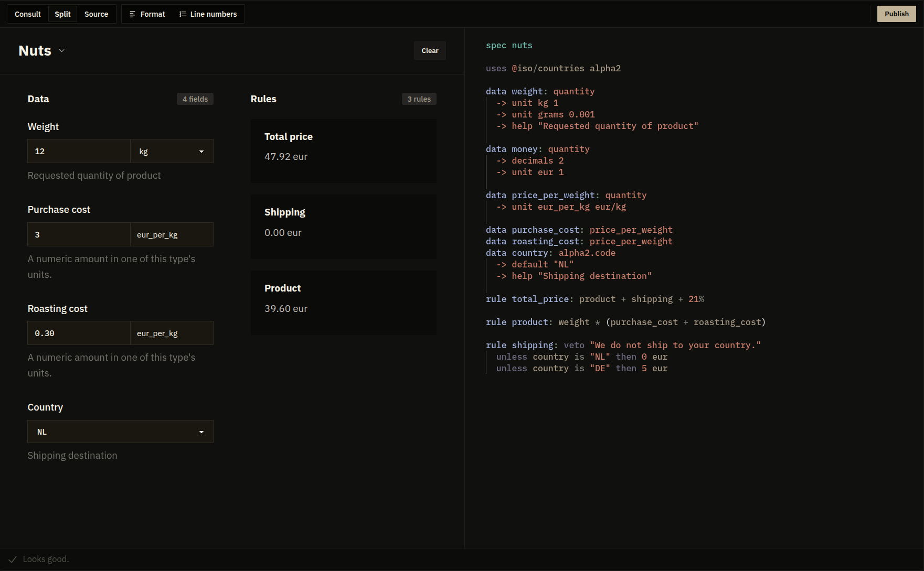Click the 'rule shipping: veto' source line

coord(623,345)
